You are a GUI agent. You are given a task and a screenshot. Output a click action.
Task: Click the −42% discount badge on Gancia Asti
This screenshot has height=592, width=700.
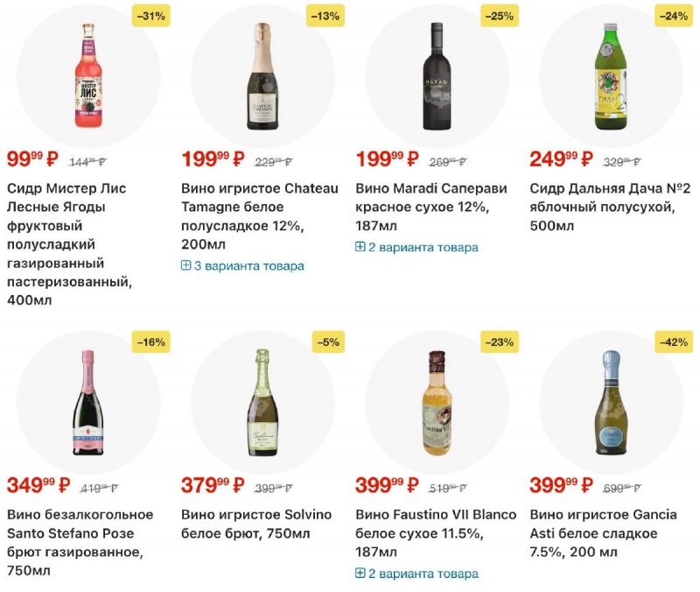tap(672, 342)
